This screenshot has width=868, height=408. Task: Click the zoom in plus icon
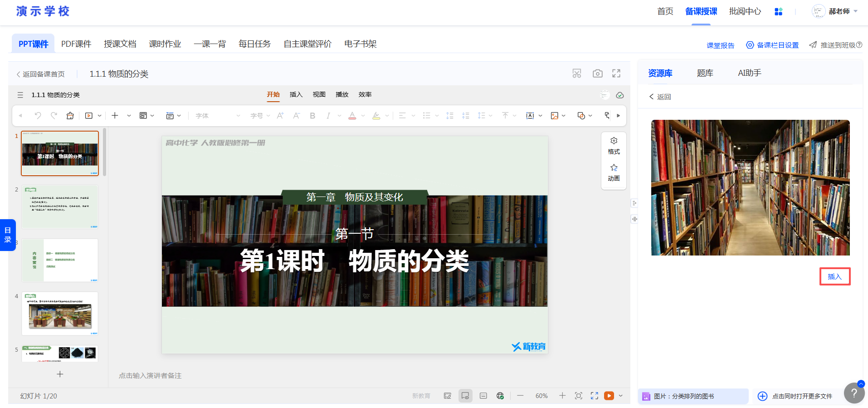coord(562,396)
